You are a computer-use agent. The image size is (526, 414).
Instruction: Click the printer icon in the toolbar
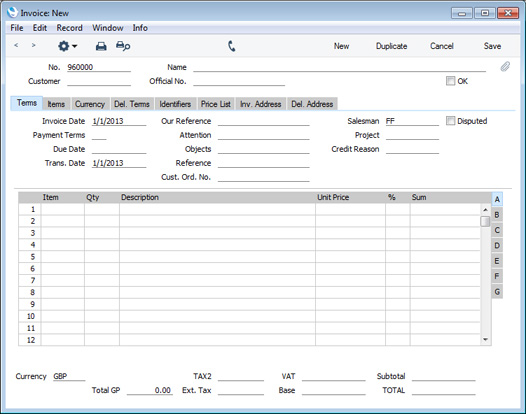[x=101, y=46]
